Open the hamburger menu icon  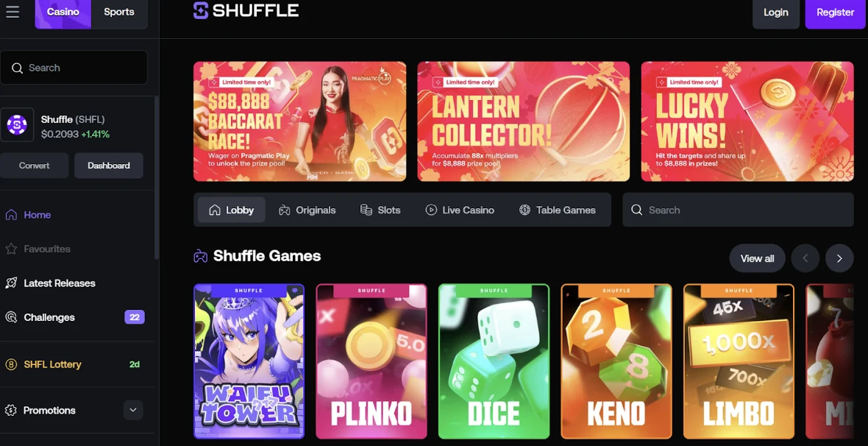click(x=13, y=12)
